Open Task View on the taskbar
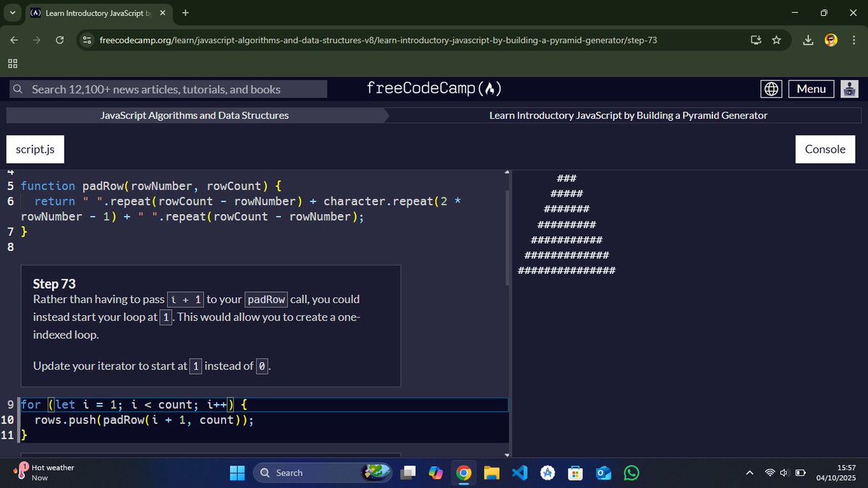868x488 pixels. point(410,473)
